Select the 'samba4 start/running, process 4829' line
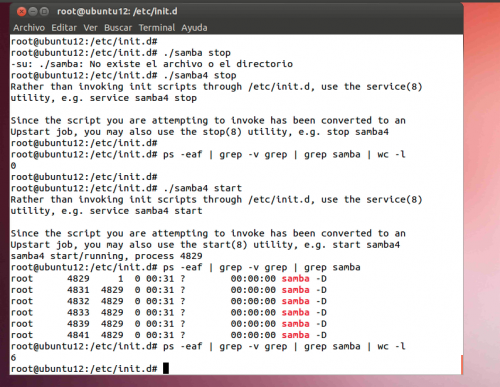The image size is (500, 387). tap(106, 256)
